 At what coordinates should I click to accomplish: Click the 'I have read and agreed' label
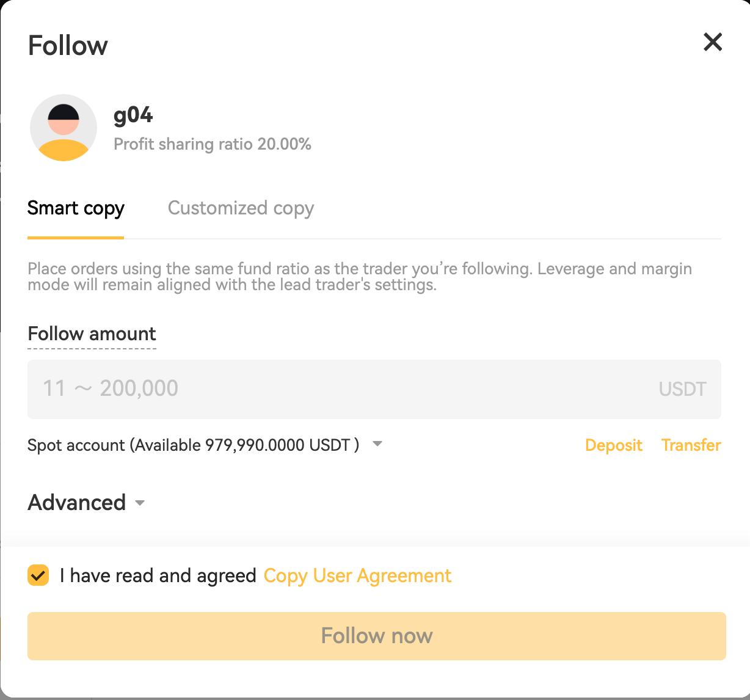158,576
